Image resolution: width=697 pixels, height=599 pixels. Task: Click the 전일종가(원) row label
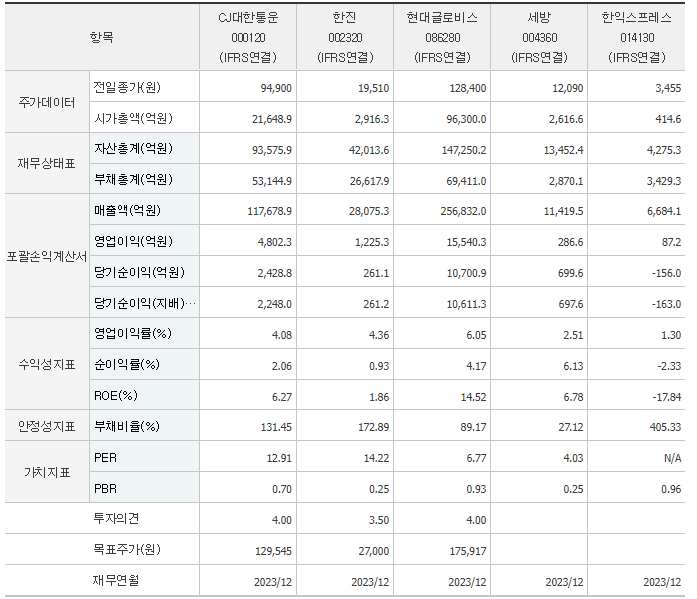coord(127,88)
